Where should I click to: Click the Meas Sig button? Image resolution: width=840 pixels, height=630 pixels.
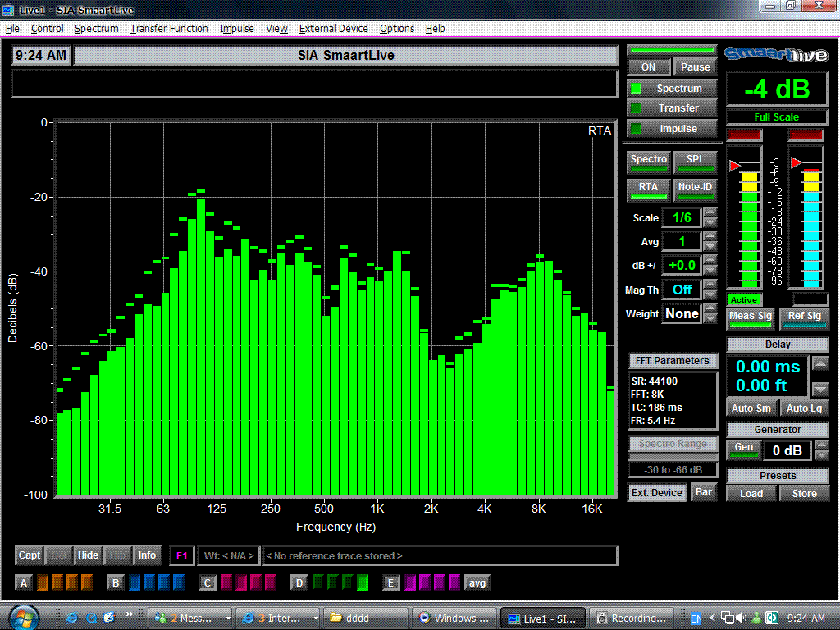coord(750,317)
